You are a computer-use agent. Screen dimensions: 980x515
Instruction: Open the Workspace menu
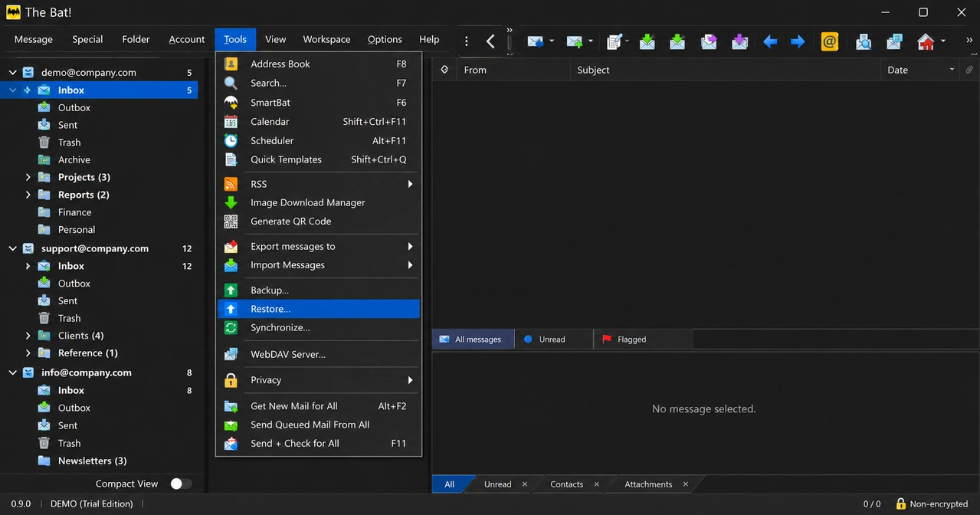(326, 39)
